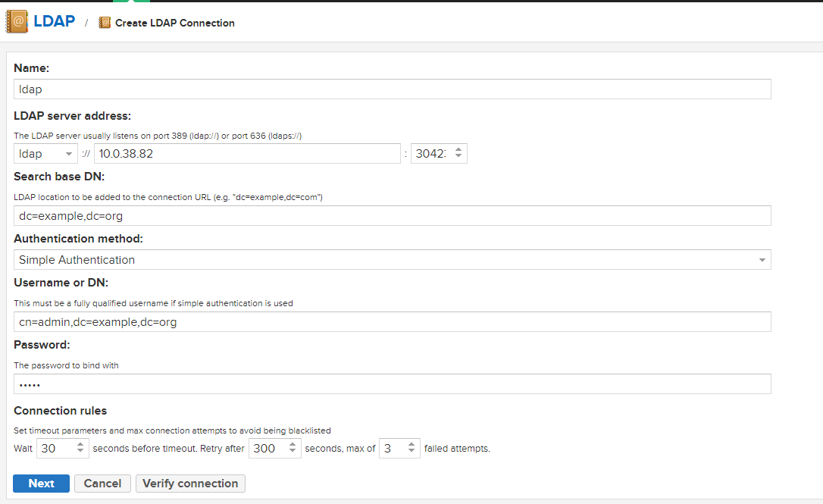
Task: Open the ldap protocol dropdown
Action: pyautogui.click(x=46, y=154)
